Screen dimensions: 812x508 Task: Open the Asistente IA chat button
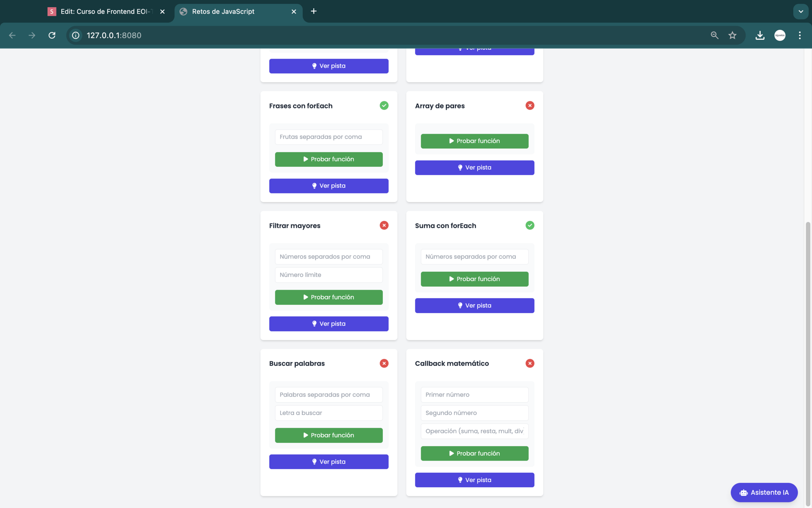(764, 492)
